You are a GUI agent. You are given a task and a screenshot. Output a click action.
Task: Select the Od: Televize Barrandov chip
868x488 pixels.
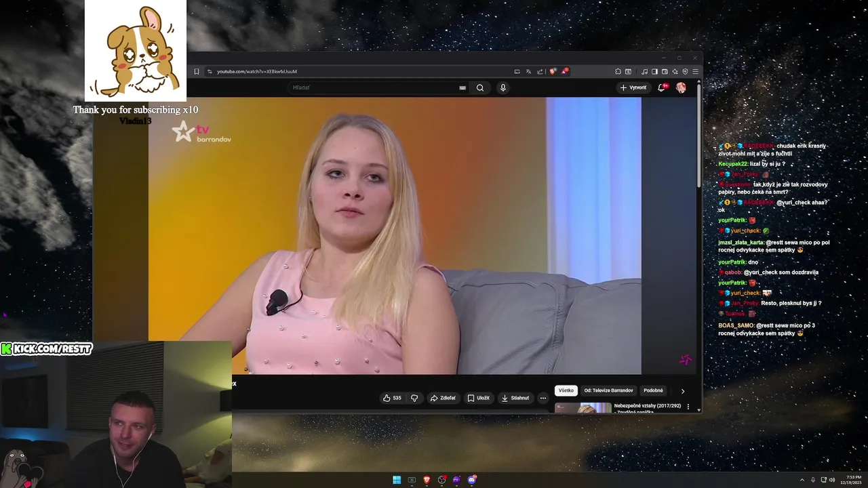point(609,390)
